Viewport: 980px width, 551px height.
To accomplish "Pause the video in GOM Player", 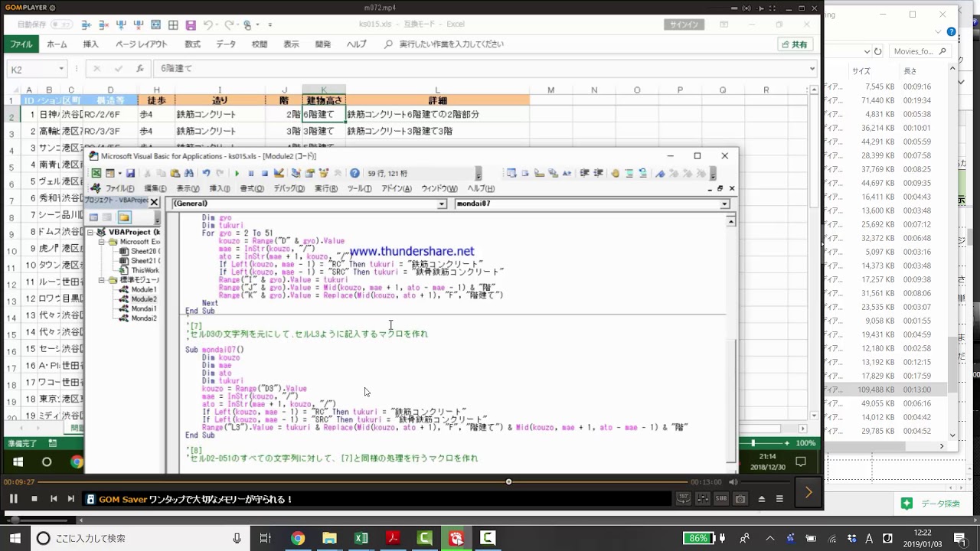I will point(13,499).
